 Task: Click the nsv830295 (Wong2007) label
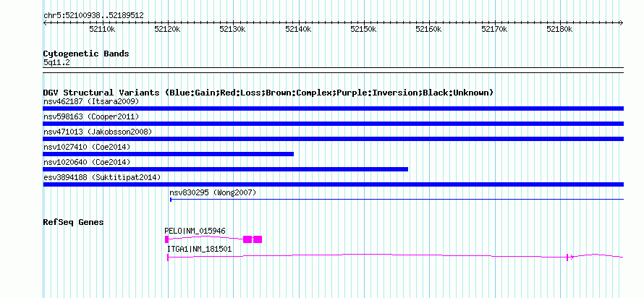click(213, 192)
